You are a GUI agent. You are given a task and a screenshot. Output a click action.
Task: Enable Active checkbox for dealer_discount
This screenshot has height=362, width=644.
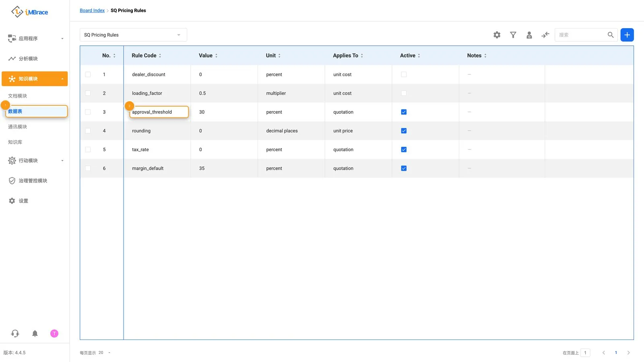tap(404, 74)
